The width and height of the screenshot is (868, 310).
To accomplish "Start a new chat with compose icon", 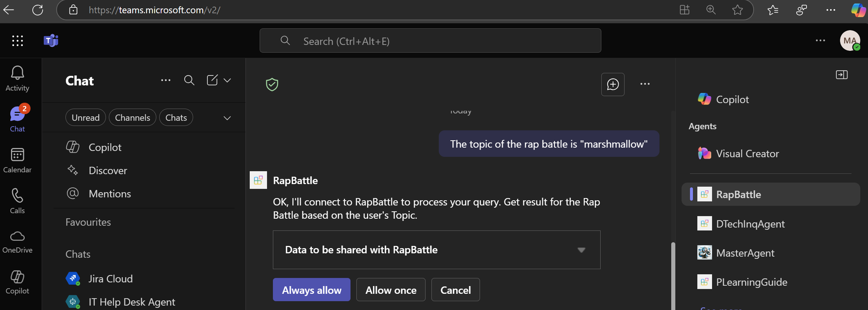I will 212,80.
